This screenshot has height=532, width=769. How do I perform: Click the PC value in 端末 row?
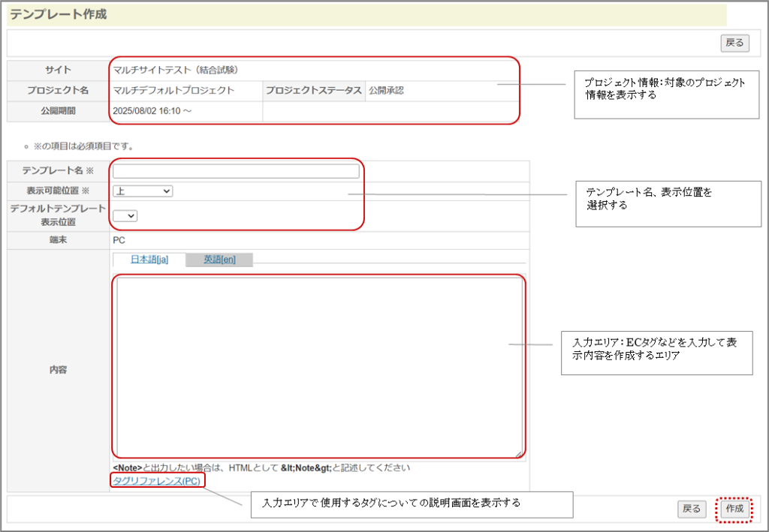[x=119, y=240]
